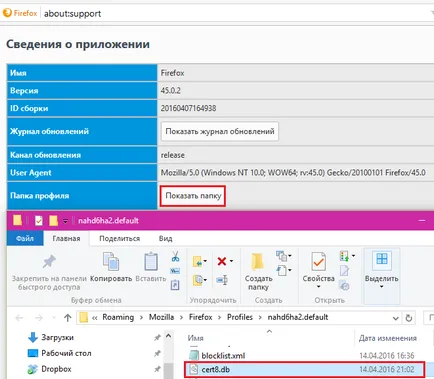The width and height of the screenshot is (434, 379).
Task: Click the Copy to folder icon
Action: (x=198, y=280)
